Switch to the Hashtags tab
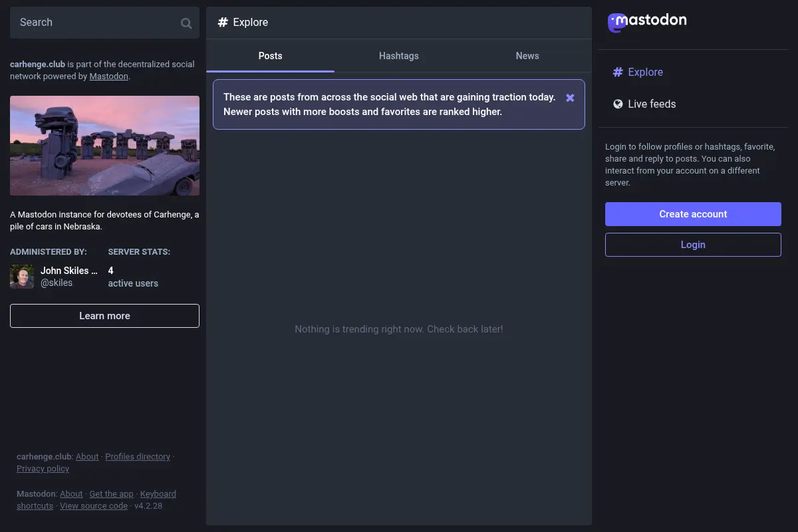The image size is (798, 532). click(x=399, y=56)
